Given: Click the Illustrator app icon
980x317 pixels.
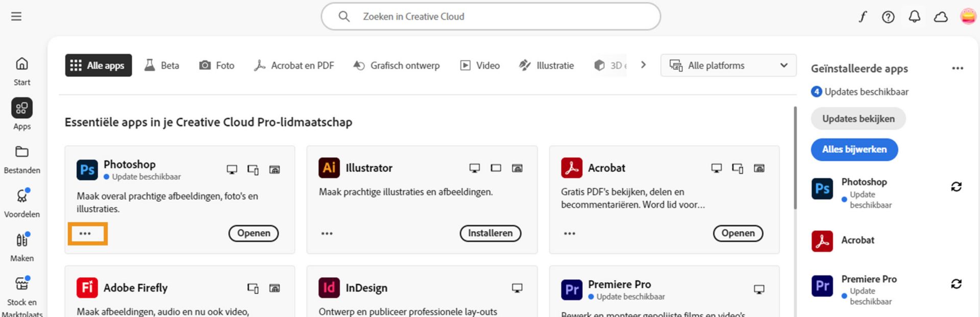Looking at the screenshot, I should (x=329, y=167).
